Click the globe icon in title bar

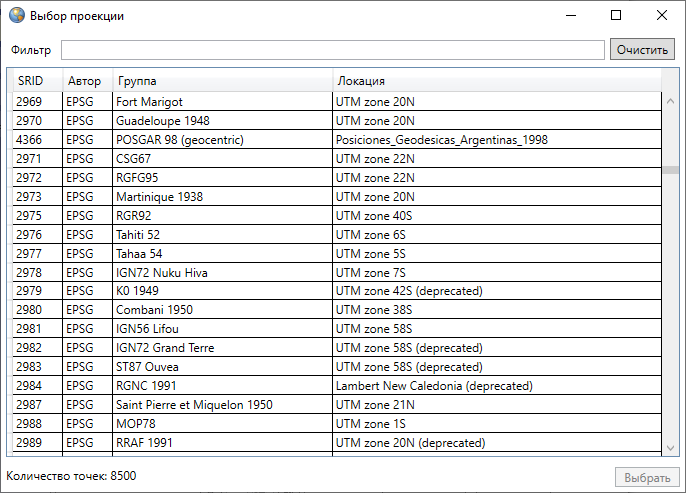16,16
